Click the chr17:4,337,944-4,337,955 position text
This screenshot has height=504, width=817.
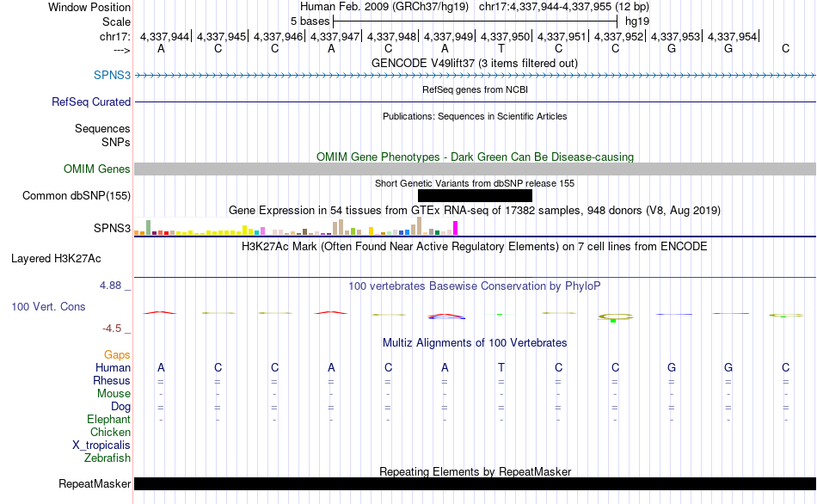(545, 7)
